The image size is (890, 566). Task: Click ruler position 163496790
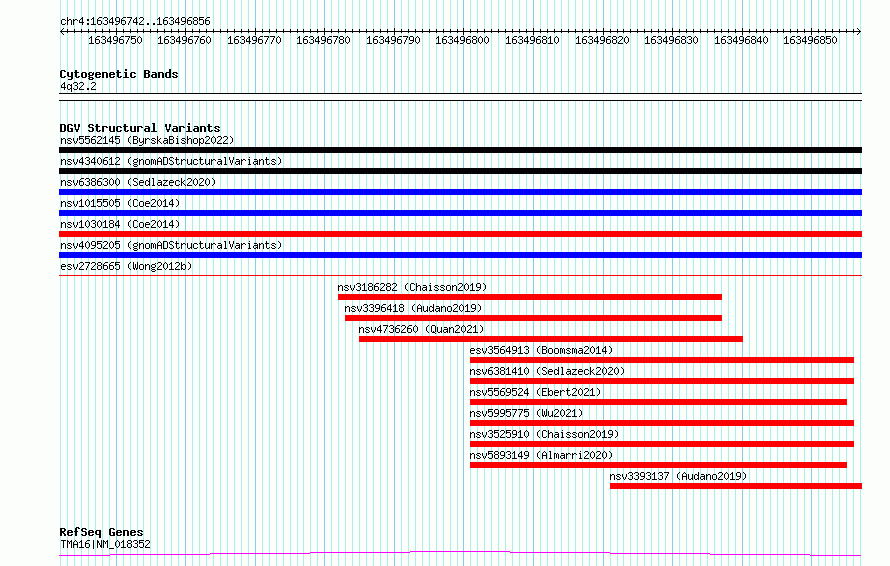pos(393,40)
